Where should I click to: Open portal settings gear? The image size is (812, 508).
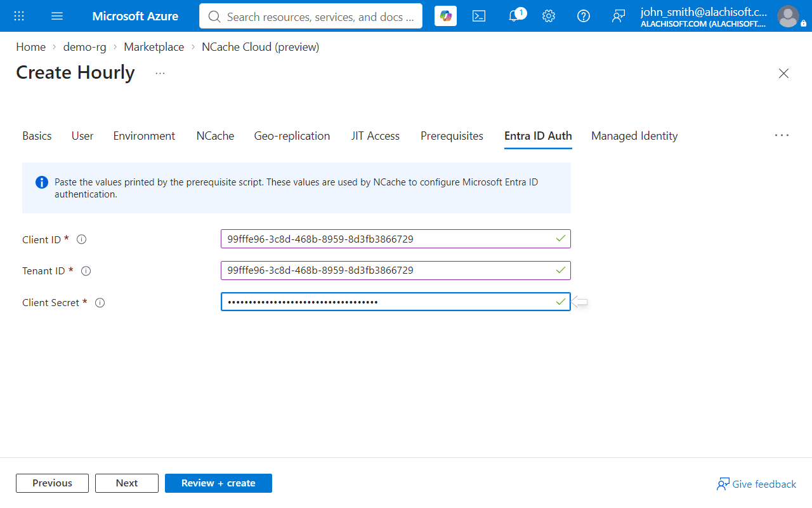(549, 16)
